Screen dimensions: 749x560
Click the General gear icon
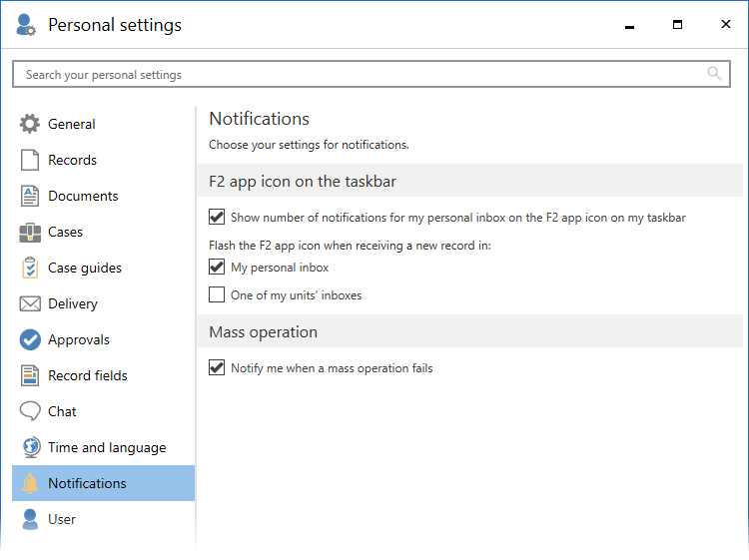pos(30,124)
